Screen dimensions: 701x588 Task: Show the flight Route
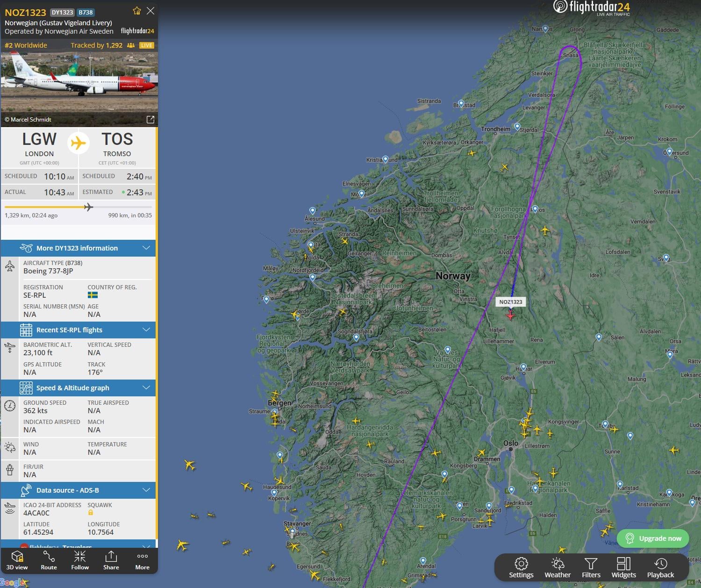[49, 560]
